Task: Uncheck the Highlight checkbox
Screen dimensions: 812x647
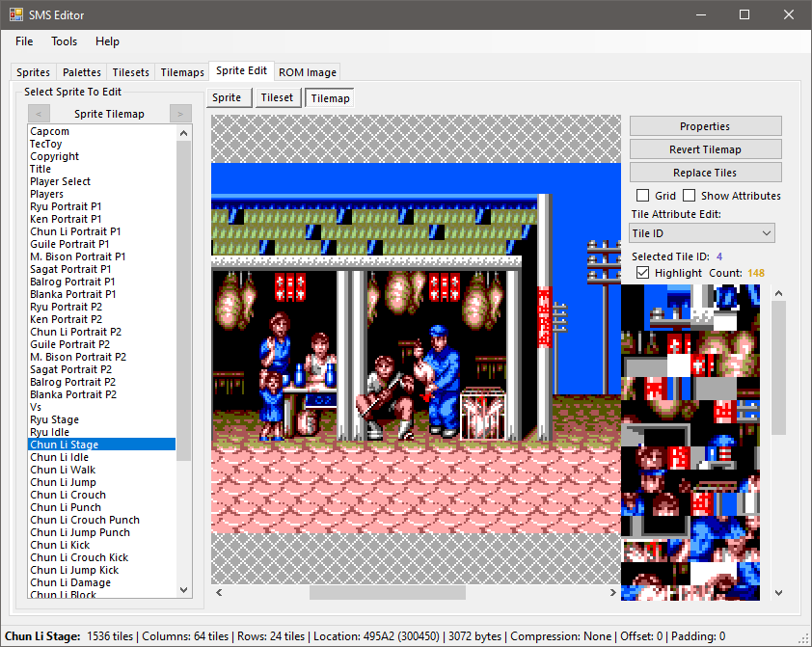Action: coord(642,273)
